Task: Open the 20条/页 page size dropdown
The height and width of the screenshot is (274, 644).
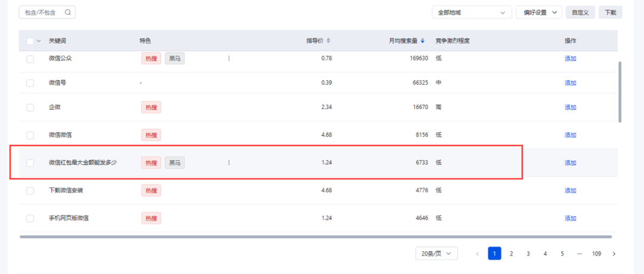Action: point(436,254)
